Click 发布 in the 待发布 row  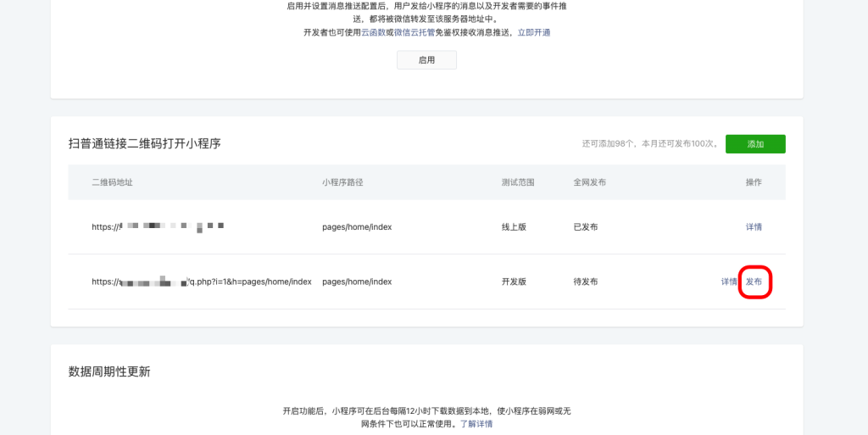[x=754, y=282]
